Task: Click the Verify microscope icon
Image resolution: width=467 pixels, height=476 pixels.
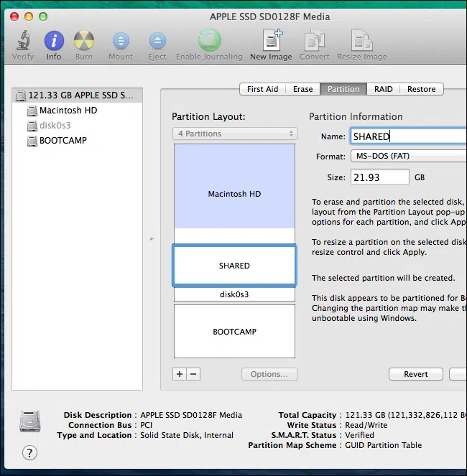Action: coord(22,42)
